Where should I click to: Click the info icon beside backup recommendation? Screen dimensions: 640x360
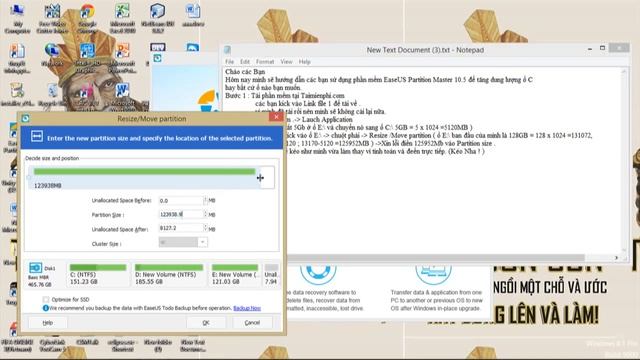pos(46,308)
